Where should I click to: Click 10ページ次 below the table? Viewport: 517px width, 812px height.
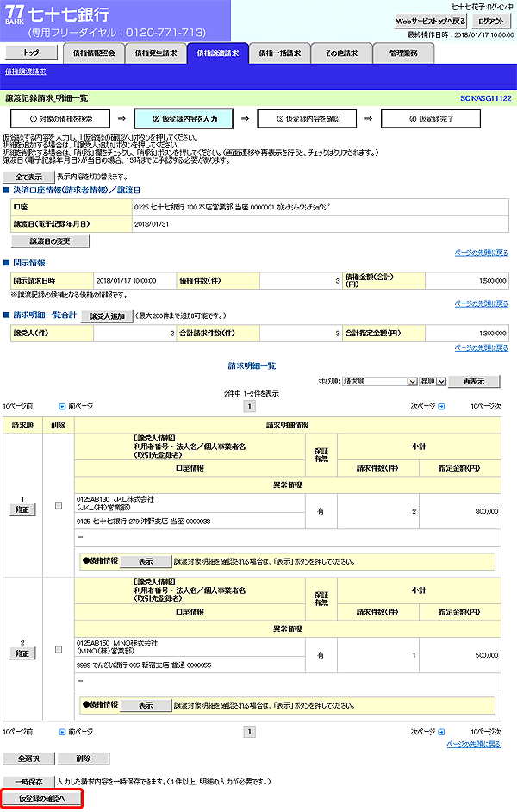point(485,732)
